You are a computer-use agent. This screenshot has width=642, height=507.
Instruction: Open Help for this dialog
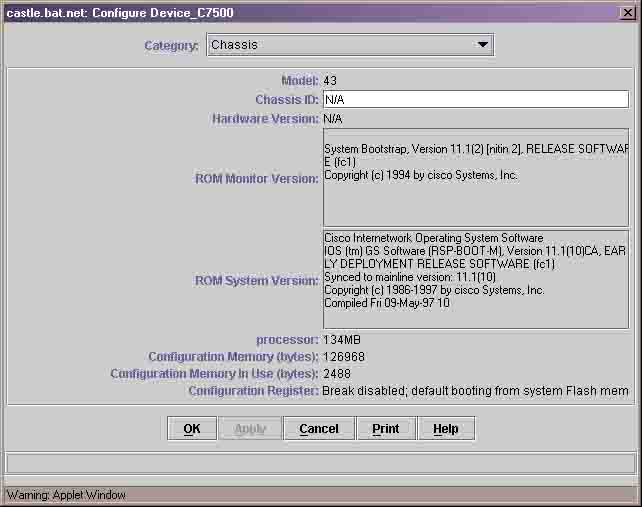[x=445, y=428]
